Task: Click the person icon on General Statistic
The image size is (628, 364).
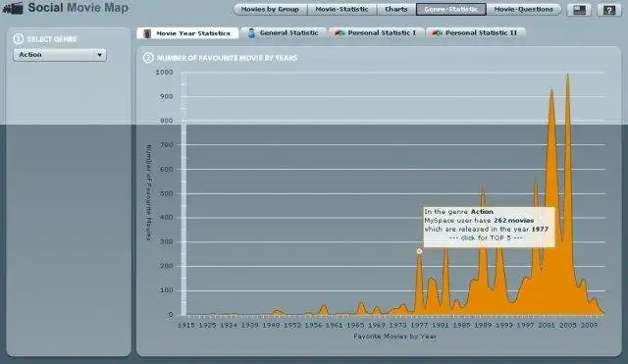Action: pyautogui.click(x=251, y=33)
